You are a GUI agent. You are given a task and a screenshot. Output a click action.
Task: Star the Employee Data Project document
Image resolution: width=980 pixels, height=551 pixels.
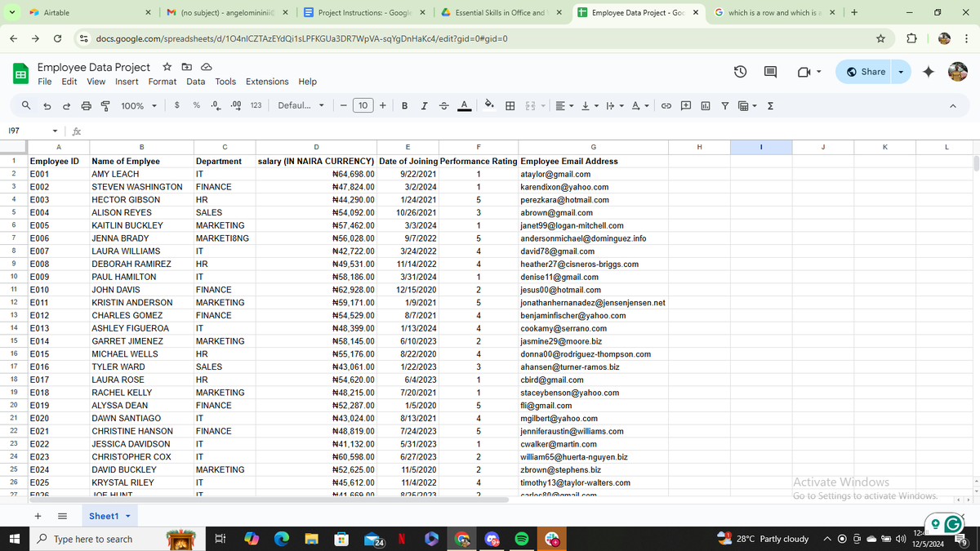click(x=167, y=67)
